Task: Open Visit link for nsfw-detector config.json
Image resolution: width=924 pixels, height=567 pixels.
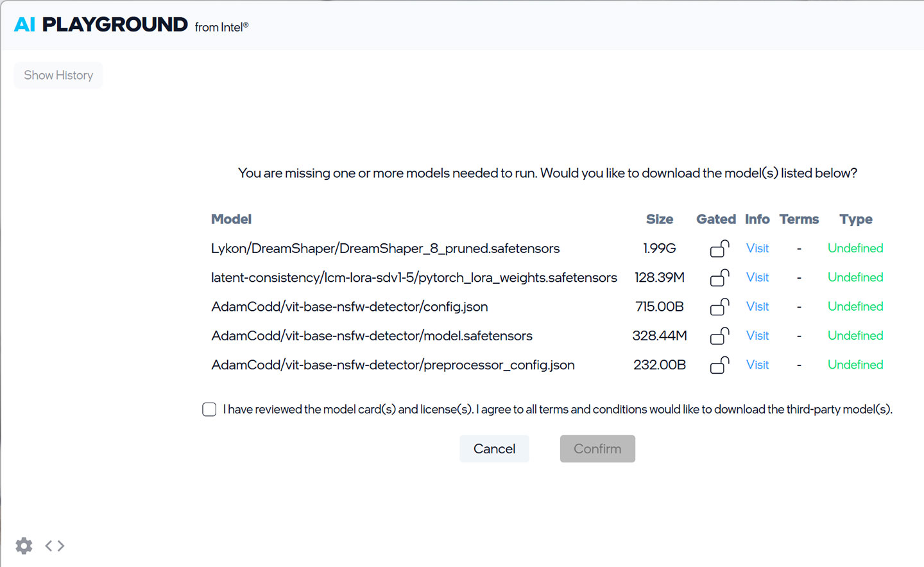Action: pos(757,307)
